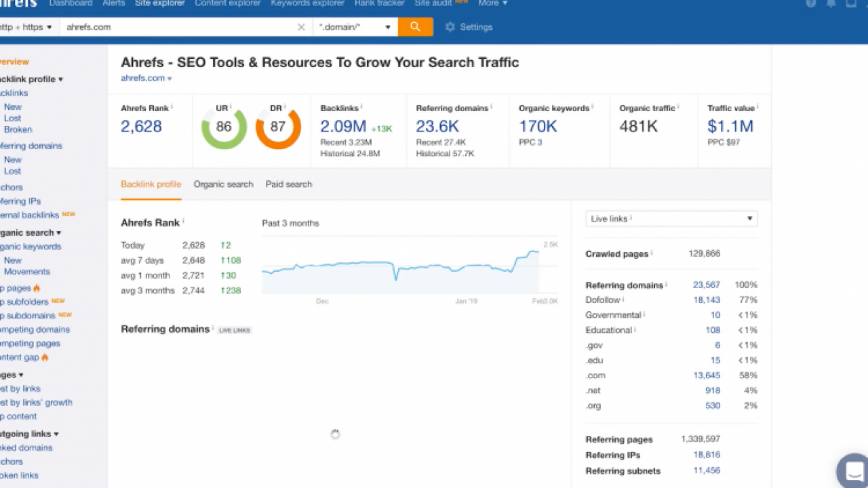Open the *.domain/* search mode dropdown
This screenshot has height=488, width=868.
pos(355,27)
